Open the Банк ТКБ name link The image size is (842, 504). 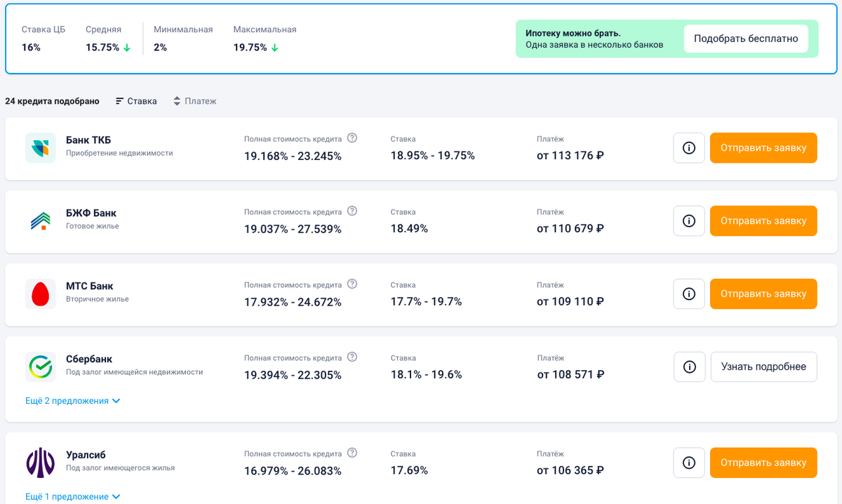coord(88,140)
